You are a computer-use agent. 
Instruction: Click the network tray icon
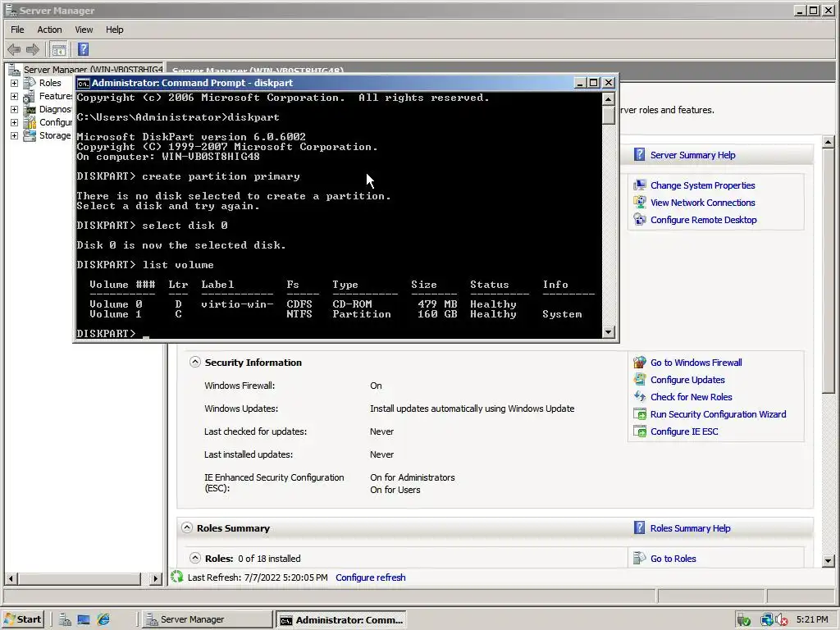767,620
